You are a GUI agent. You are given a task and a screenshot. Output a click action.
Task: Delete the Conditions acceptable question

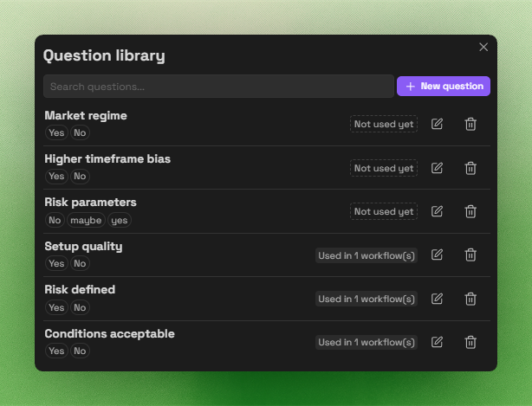tap(470, 342)
